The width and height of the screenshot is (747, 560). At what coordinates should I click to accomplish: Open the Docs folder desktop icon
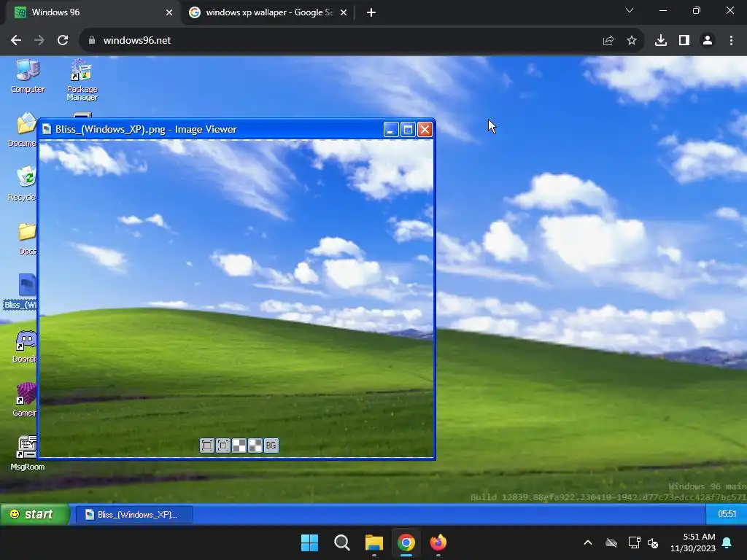[27, 238]
